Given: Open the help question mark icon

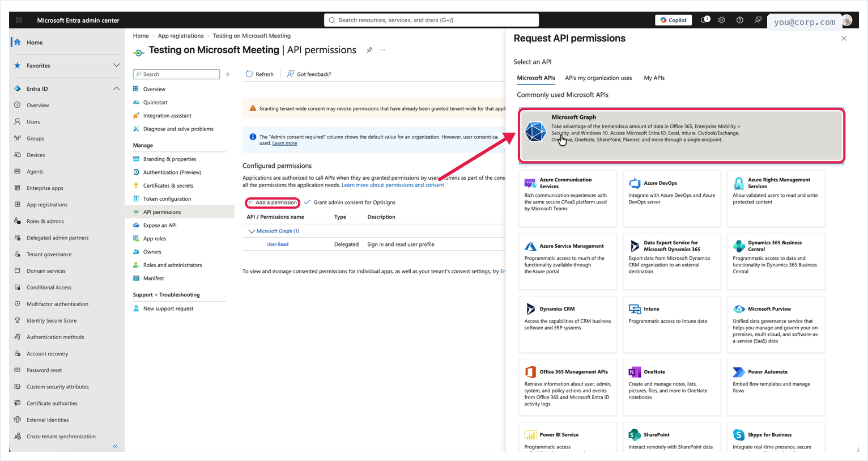Looking at the screenshot, I should [740, 20].
